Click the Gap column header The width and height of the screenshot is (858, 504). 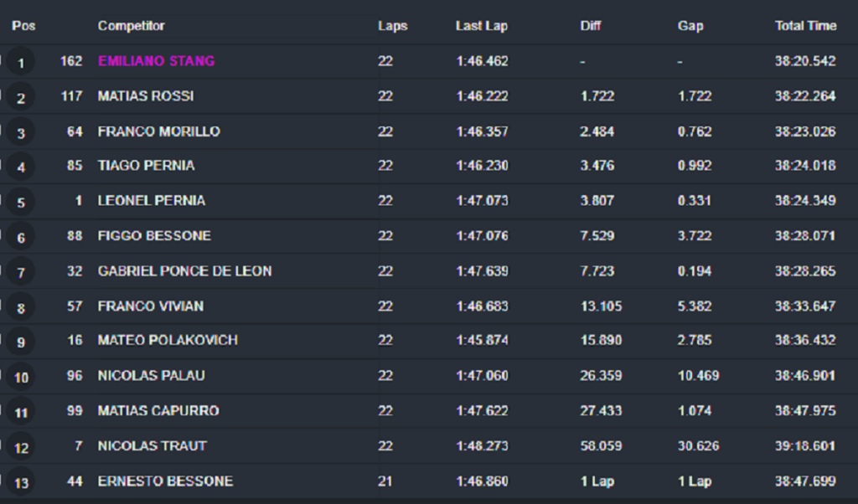click(690, 26)
